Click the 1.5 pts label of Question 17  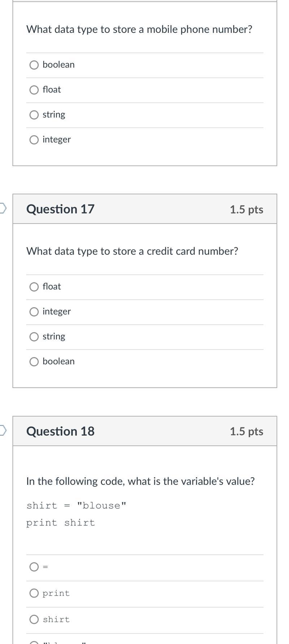pyautogui.click(x=246, y=209)
